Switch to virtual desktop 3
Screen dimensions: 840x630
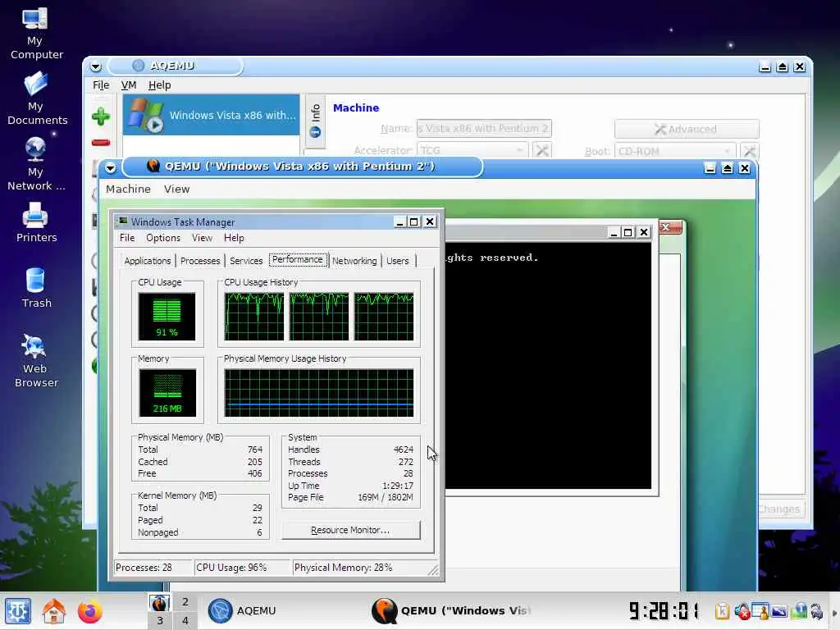(x=160, y=620)
